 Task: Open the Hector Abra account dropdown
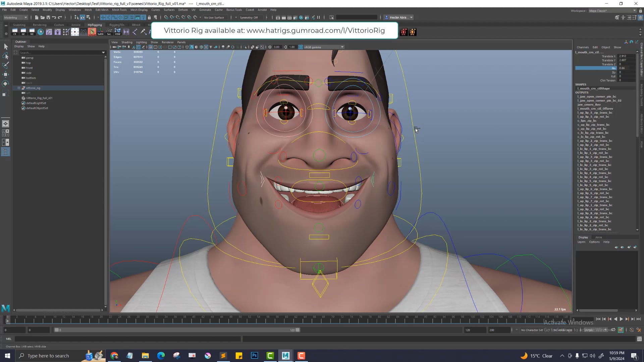tap(399, 17)
